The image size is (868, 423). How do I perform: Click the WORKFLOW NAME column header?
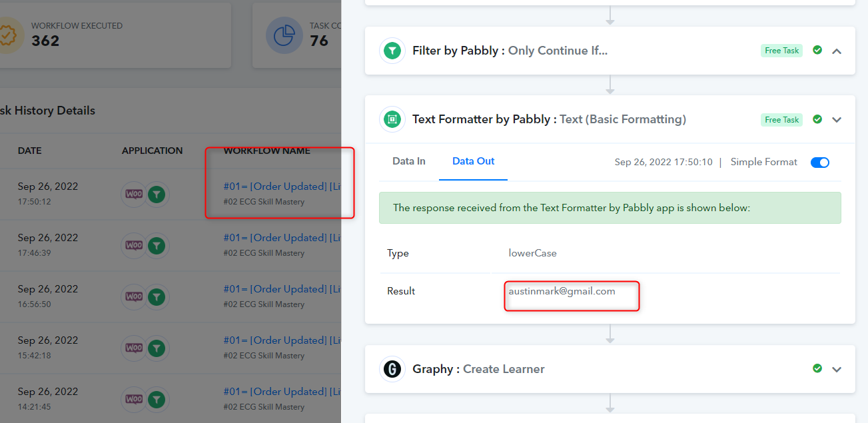point(267,151)
